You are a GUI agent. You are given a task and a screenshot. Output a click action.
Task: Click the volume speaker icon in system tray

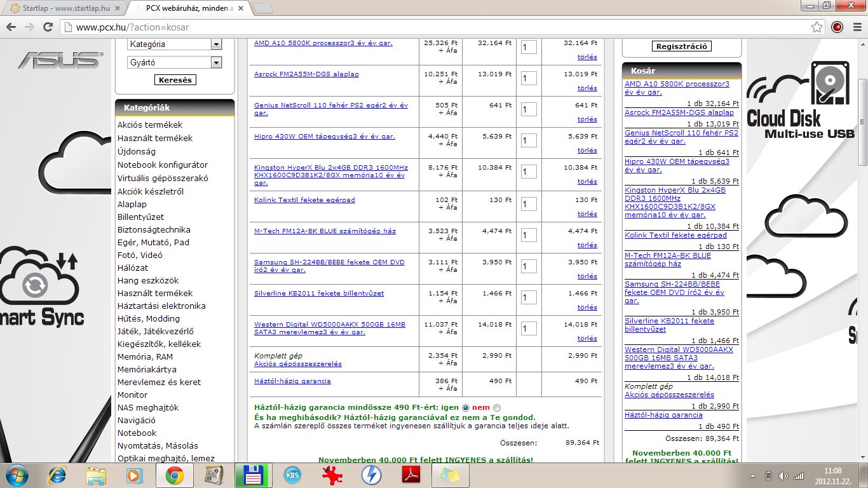tap(783, 476)
